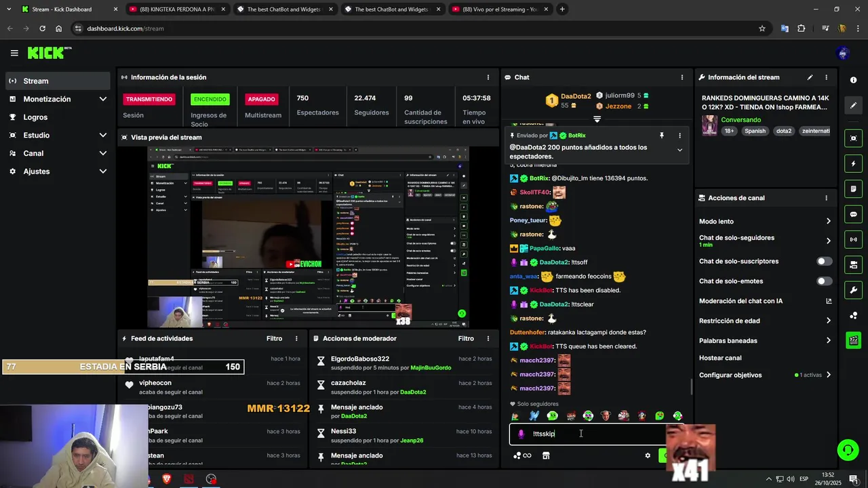868x488 pixels.
Task: Collapse the chat leaderboard handle
Action: coord(597,119)
